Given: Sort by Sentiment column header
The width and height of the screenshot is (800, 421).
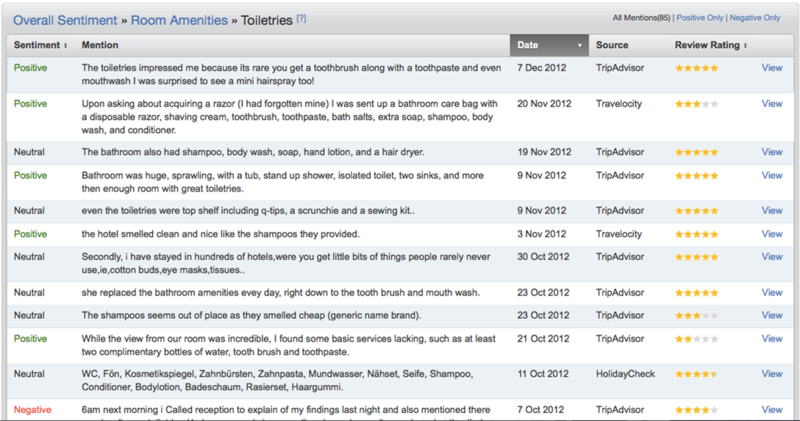Looking at the screenshot, I should 40,45.
